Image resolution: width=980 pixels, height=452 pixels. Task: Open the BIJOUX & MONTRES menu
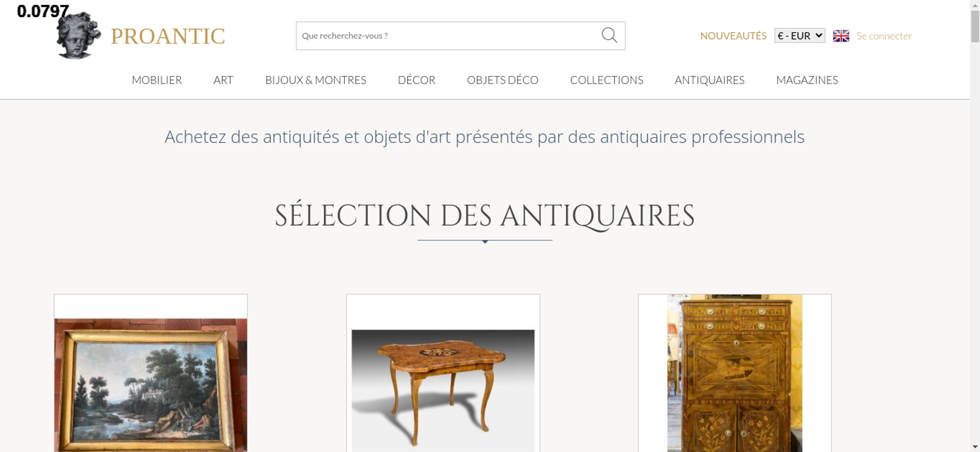point(316,80)
